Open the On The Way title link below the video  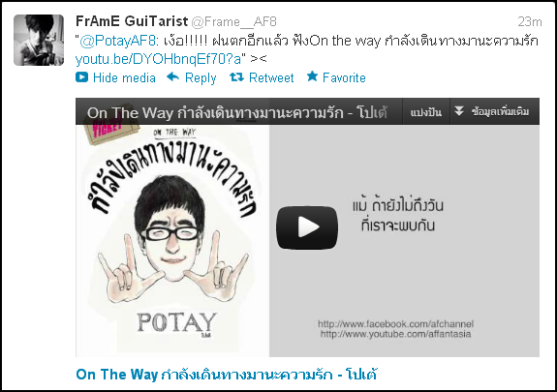(x=226, y=375)
